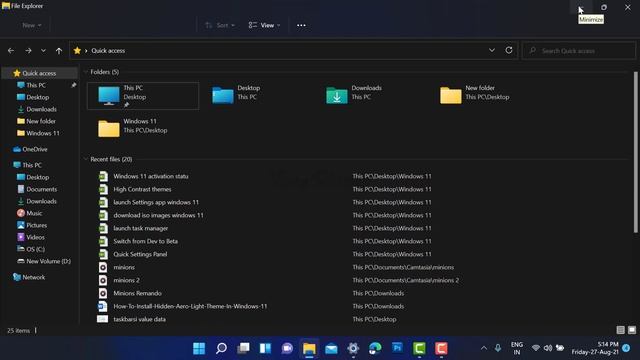Select pinned This PC under Quick access

point(36,85)
